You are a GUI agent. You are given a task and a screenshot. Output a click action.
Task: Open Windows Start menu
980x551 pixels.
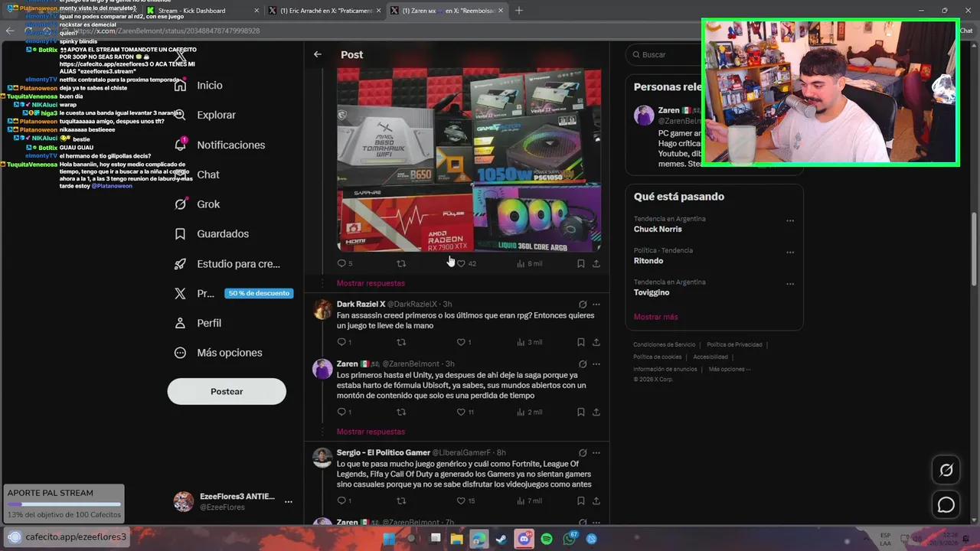[389, 539]
